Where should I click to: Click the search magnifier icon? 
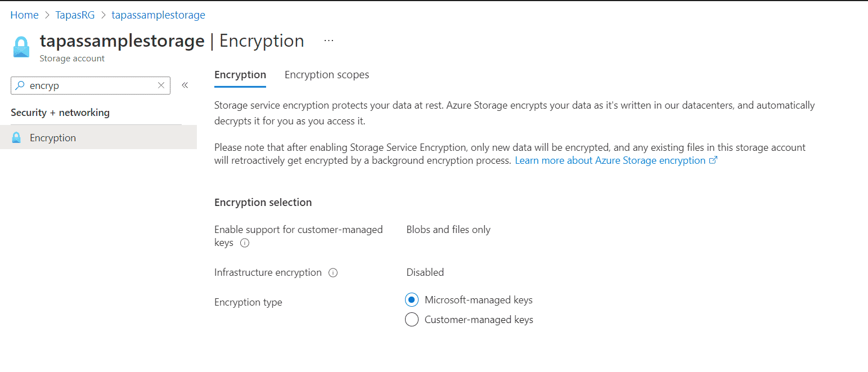[x=19, y=85]
